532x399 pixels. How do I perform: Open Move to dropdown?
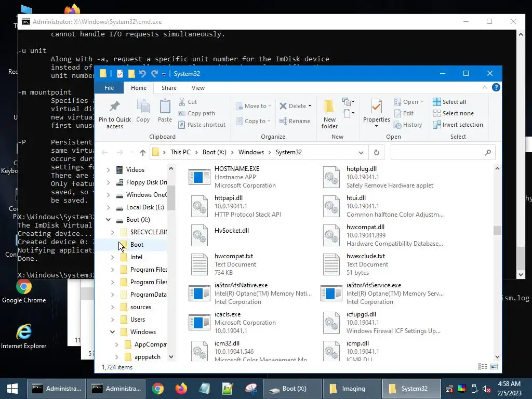click(x=254, y=106)
